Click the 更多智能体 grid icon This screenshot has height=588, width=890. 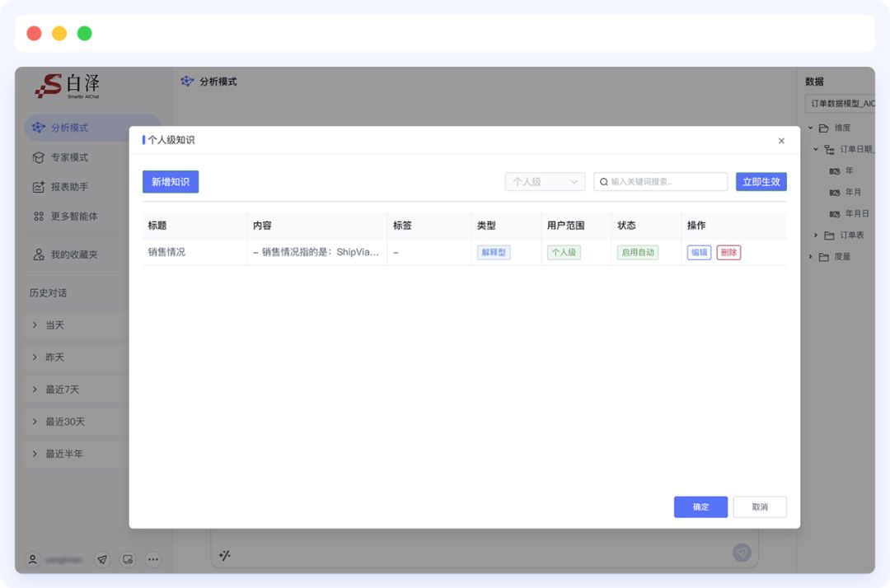39,216
